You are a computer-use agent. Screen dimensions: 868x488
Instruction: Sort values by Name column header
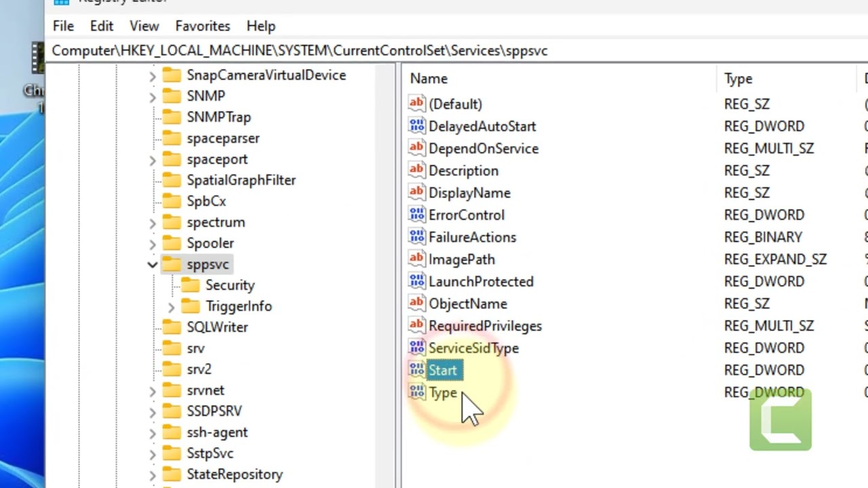(x=559, y=79)
